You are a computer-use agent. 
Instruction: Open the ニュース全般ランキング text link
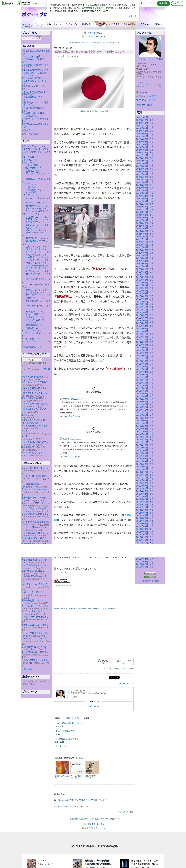click(62, 585)
